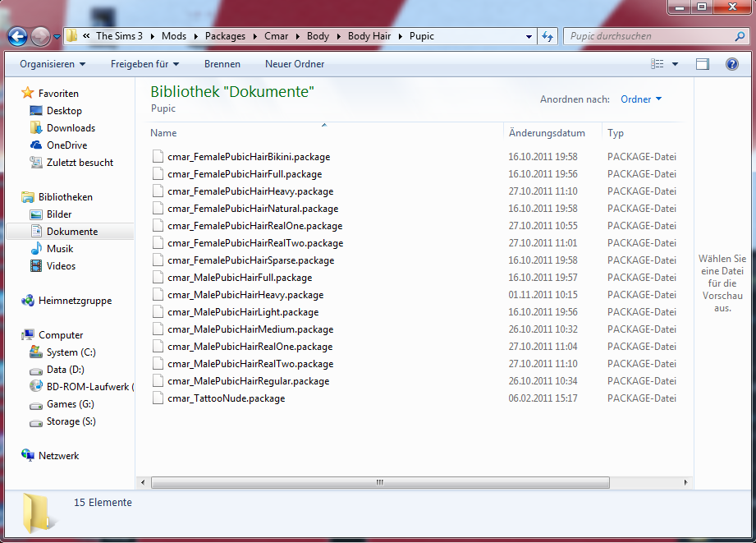Select file icon of cmar_MalePubicHairRegular.package
The height and width of the screenshot is (543, 756).
click(x=158, y=381)
